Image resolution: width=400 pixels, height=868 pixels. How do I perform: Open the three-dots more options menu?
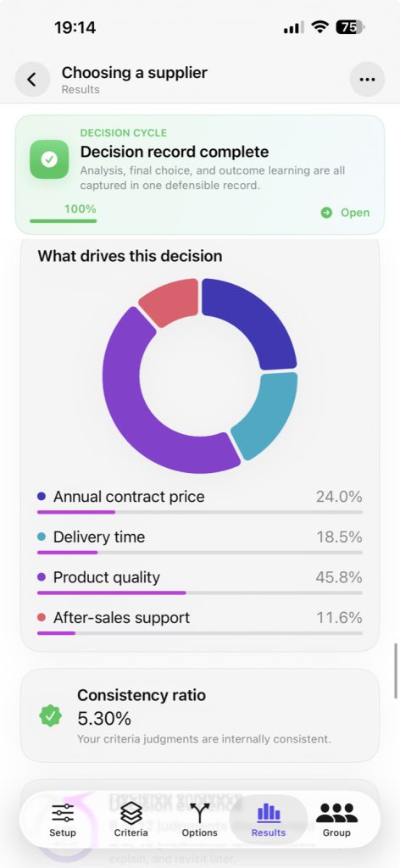click(367, 80)
